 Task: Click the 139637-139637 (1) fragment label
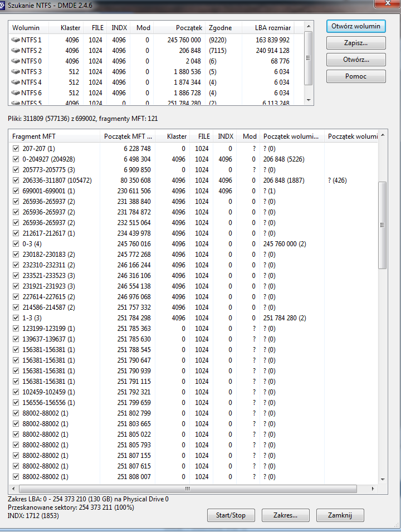49,339
